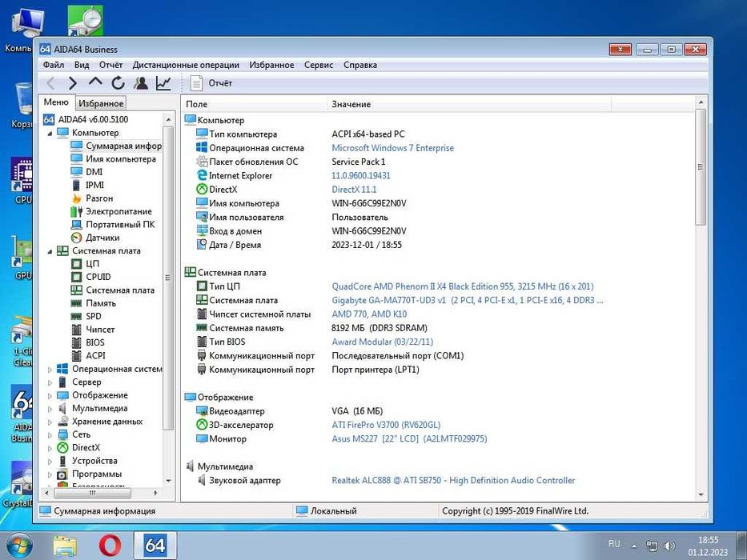Click the Отчёт report toolbar button
Viewport: 747px width, 560px height.
(211, 83)
